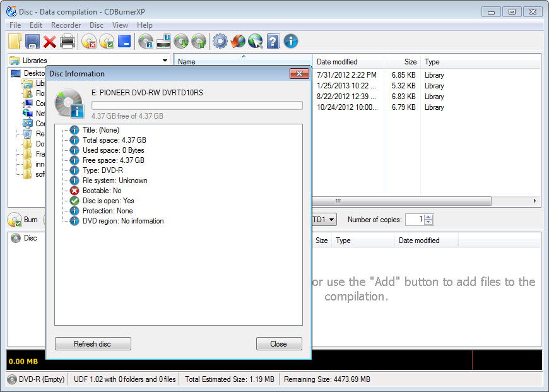Select the 1/25/2013 library row
Viewport: 549px width, 392px height.
[x=427, y=86]
